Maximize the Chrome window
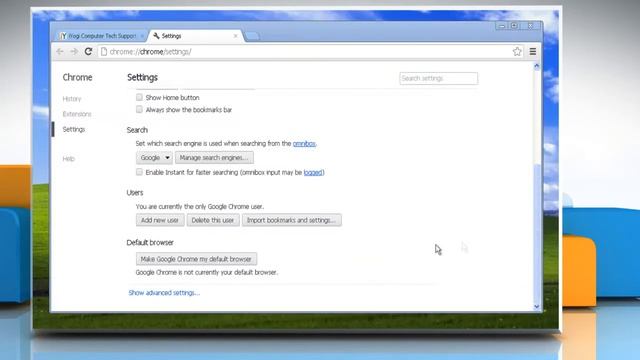640x360 pixels. [x=515, y=26]
